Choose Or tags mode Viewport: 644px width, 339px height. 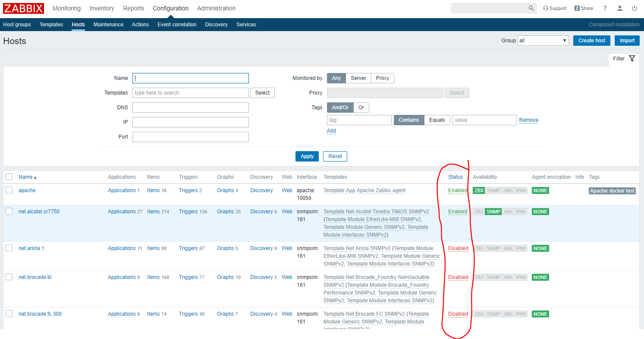(x=361, y=108)
